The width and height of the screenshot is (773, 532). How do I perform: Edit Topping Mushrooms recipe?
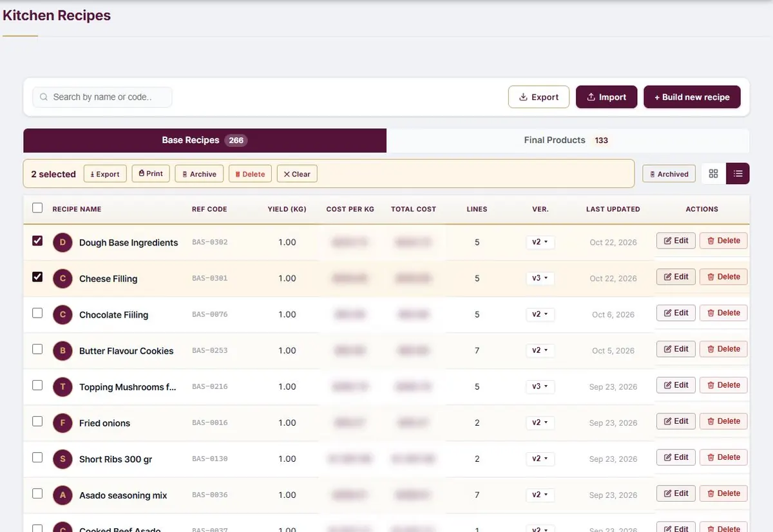(676, 385)
